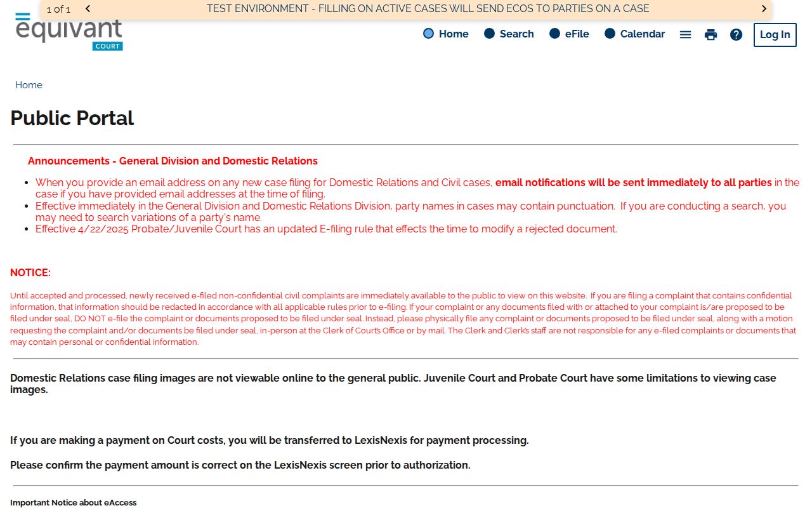Click the Announcements heading text

[173, 161]
